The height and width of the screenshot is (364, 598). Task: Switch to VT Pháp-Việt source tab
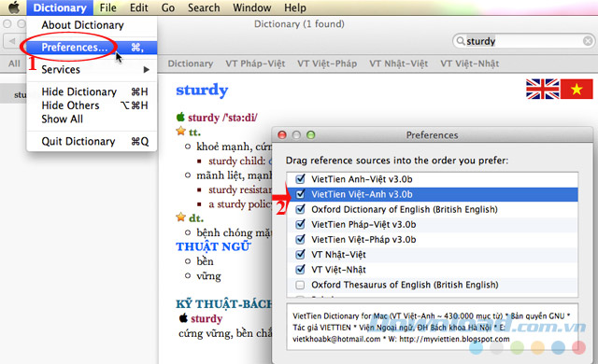coord(255,63)
